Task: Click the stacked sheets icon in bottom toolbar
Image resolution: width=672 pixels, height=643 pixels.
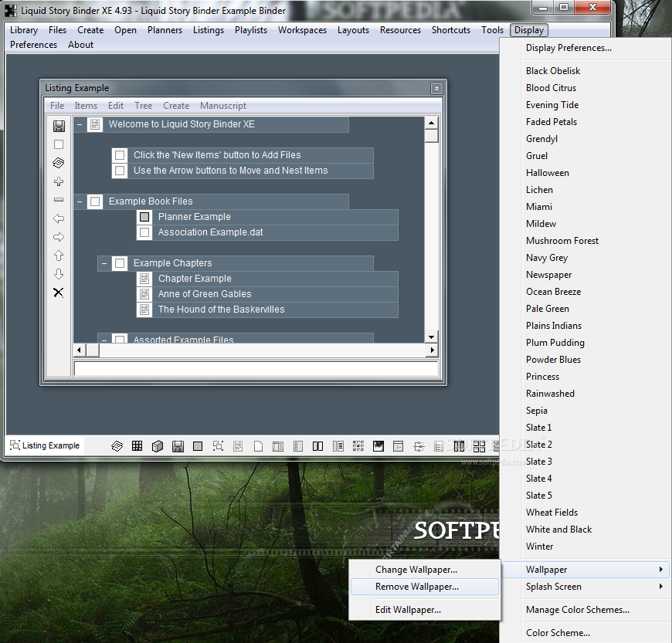Action: click(117, 446)
